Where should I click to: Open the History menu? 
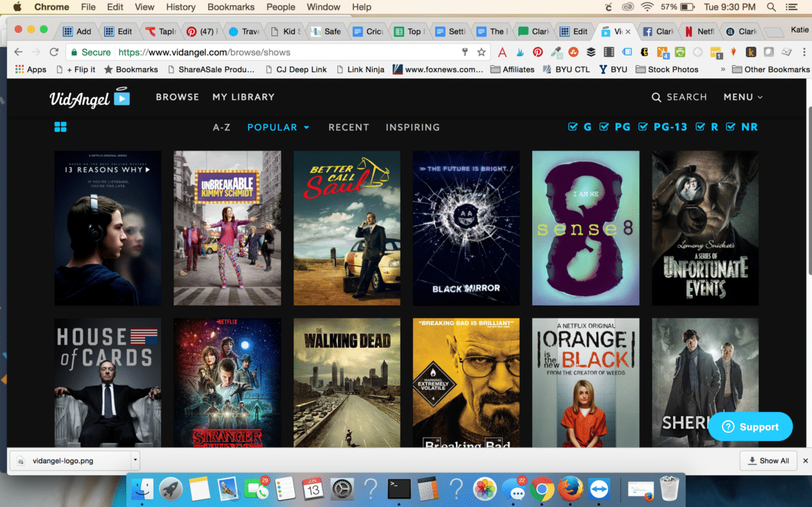180,7
